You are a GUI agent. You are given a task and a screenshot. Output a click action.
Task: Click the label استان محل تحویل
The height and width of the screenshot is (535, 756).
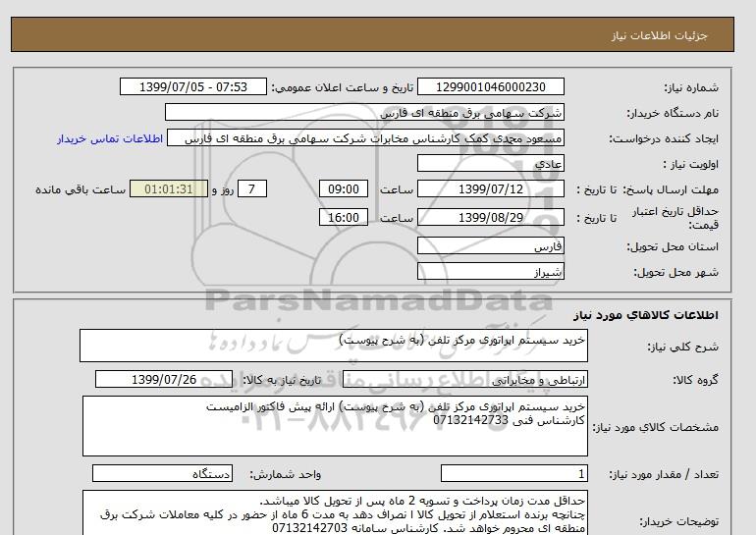click(x=673, y=246)
